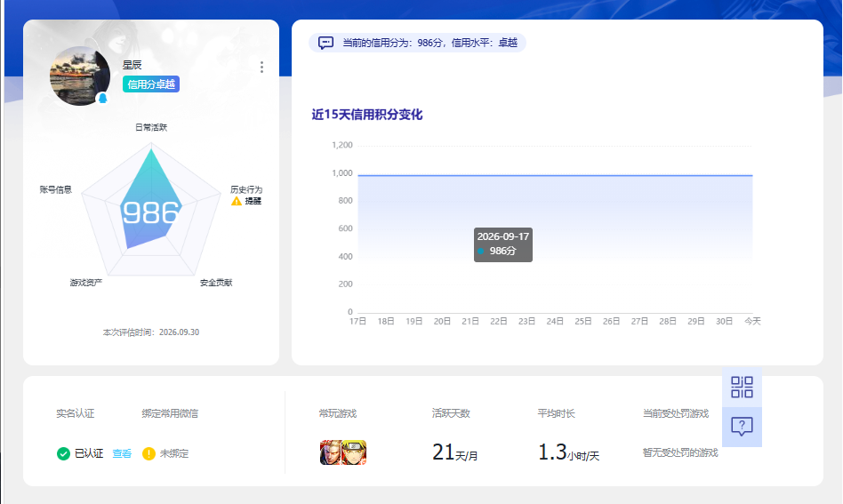Viewport: 843px width, 504px height.
Task: Click the 近15天信用积分变化 chart title
Action: point(367,115)
